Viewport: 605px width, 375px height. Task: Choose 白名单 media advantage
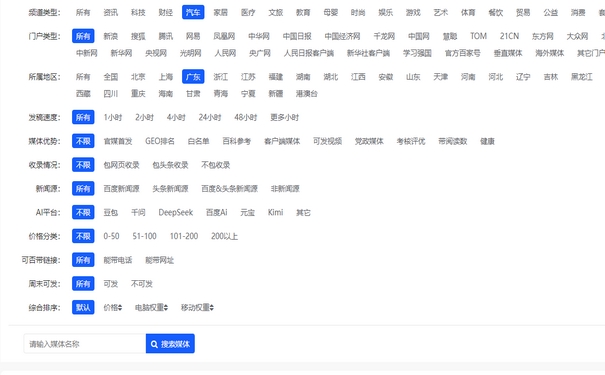[x=199, y=141]
